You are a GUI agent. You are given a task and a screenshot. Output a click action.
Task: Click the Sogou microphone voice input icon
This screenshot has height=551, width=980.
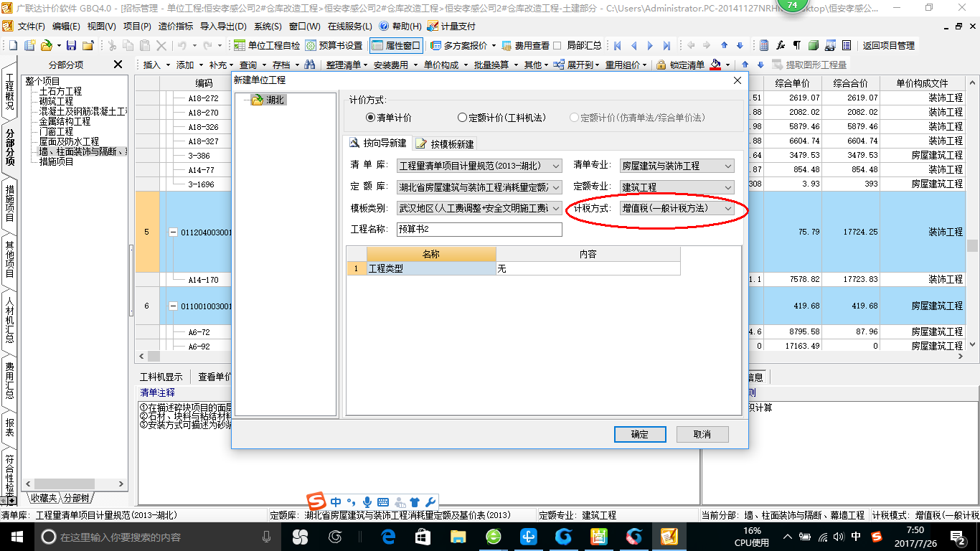pyautogui.click(x=367, y=501)
